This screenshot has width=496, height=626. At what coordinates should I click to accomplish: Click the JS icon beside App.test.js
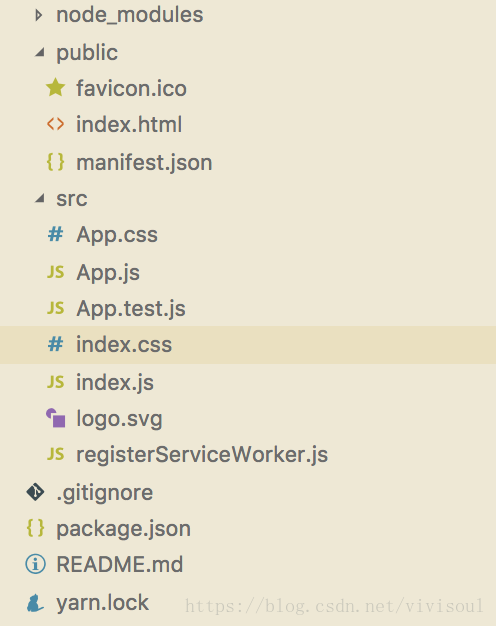(x=55, y=308)
